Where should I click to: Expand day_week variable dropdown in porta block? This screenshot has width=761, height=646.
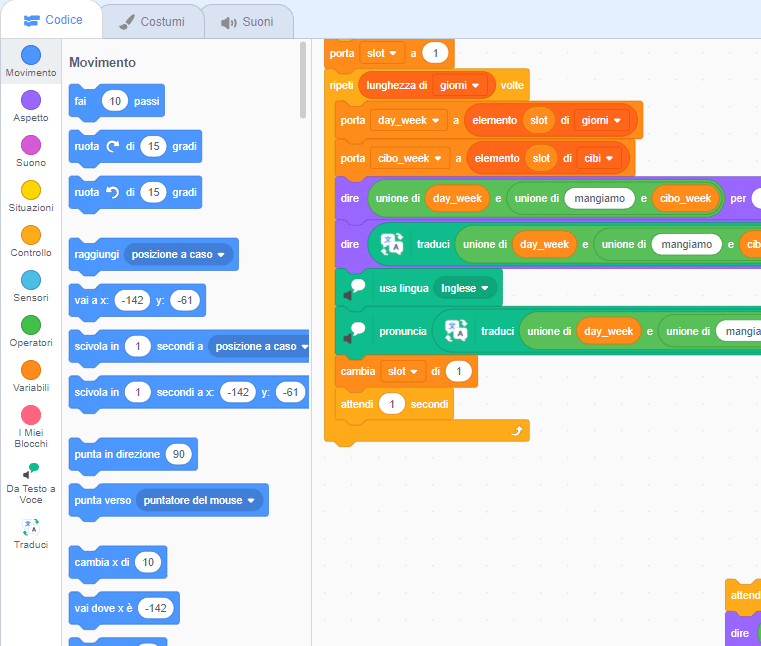pyautogui.click(x=408, y=121)
